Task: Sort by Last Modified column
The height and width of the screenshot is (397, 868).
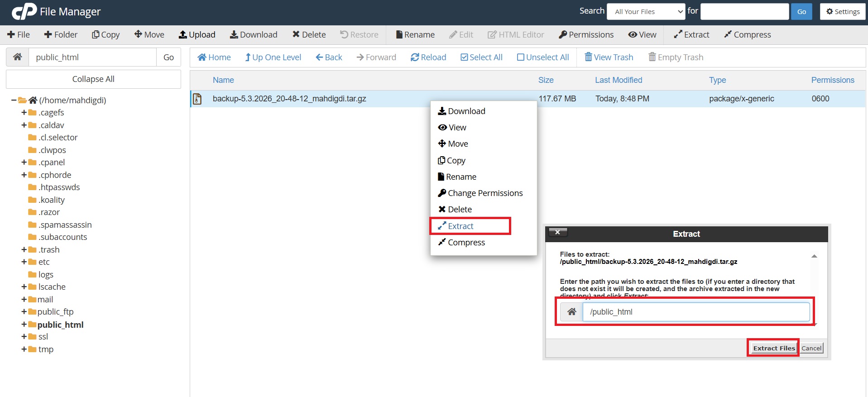Action: point(619,80)
